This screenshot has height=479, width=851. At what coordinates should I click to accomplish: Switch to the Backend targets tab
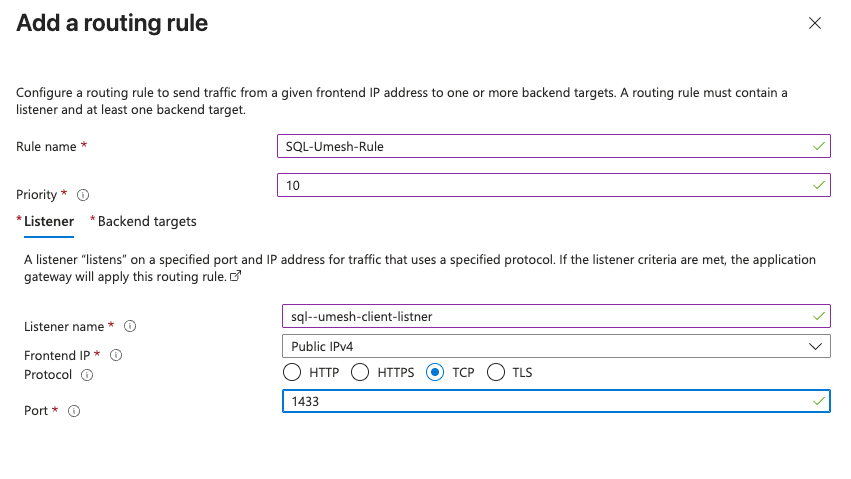click(146, 221)
